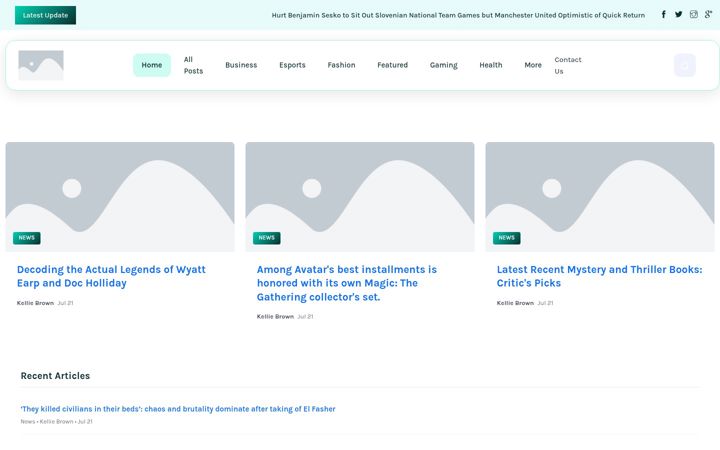Click Kellie Brown under Avatar article

point(275,316)
